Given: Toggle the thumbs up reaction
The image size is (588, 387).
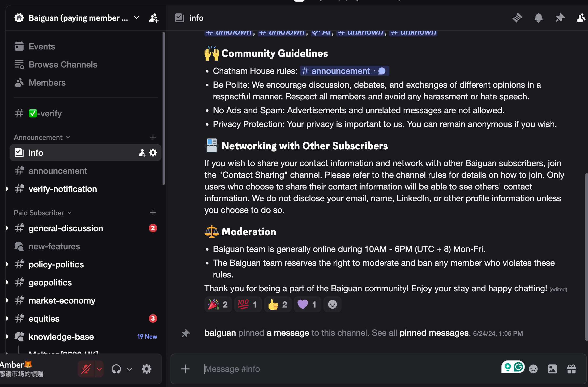Looking at the screenshot, I should [x=278, y=304].
